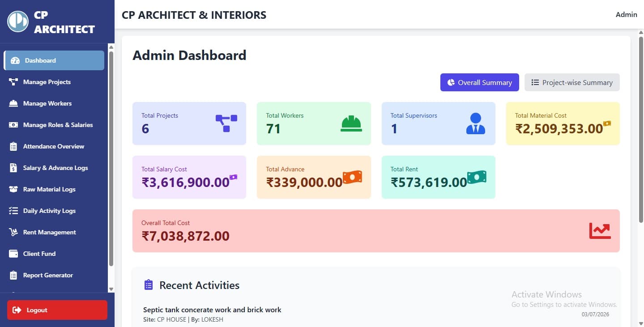Click the orange banknote Total Advance icon
The width and height of the screenshot is (644, 327).
point(352,177)
